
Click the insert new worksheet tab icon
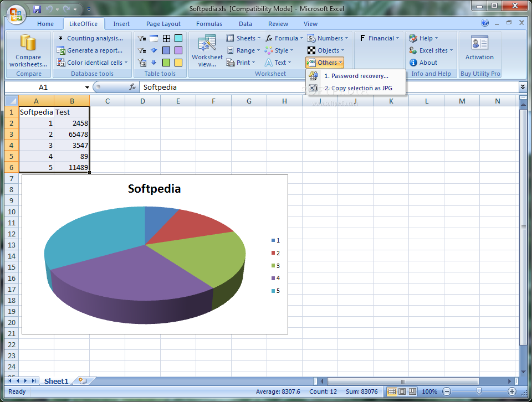click(83, 381)
